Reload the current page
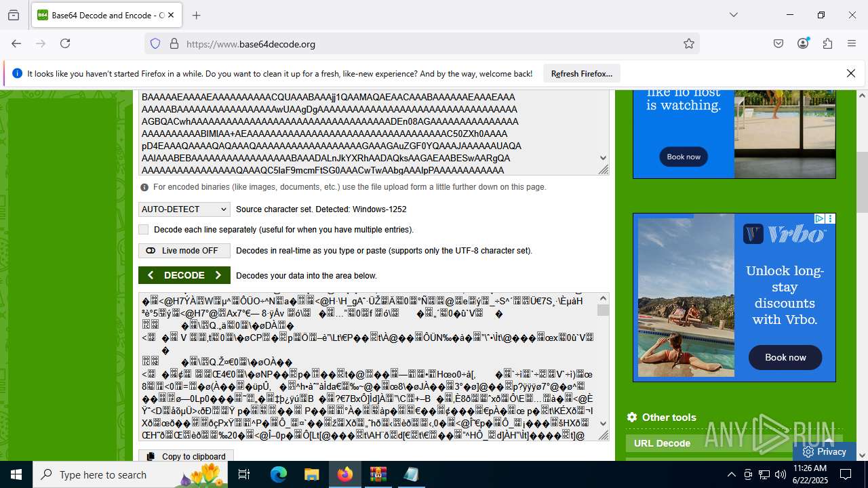Viewport: 868px width, 488px height. 65,43
